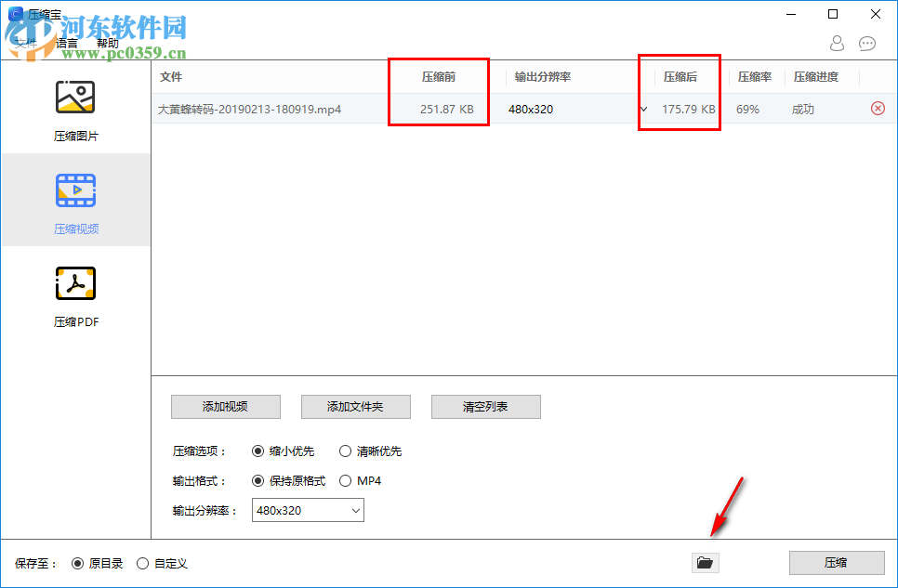The width and height of the screenshot is (898, 588).
Task: Clear the list with 清空列表
Action: tap(485, 407)
